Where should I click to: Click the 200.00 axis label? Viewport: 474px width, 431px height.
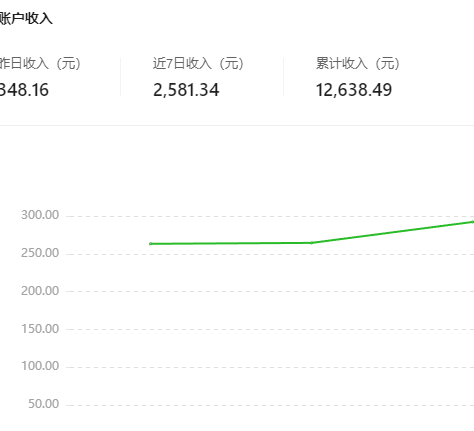pos(40,291)
